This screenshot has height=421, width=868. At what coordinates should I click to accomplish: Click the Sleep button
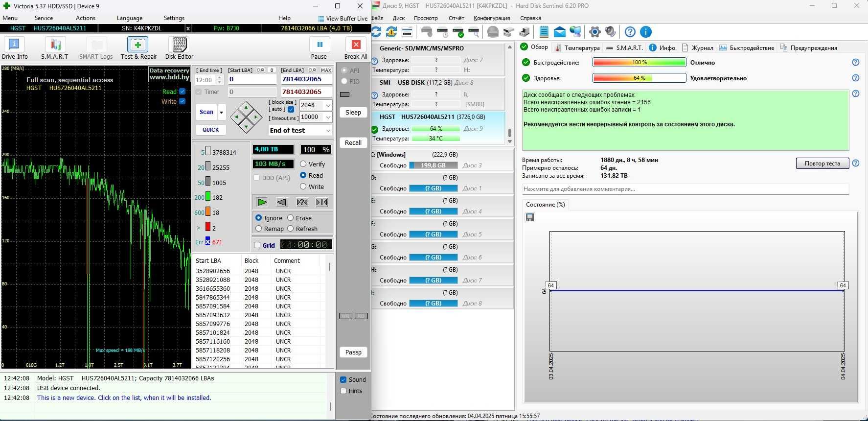point(353,113)
